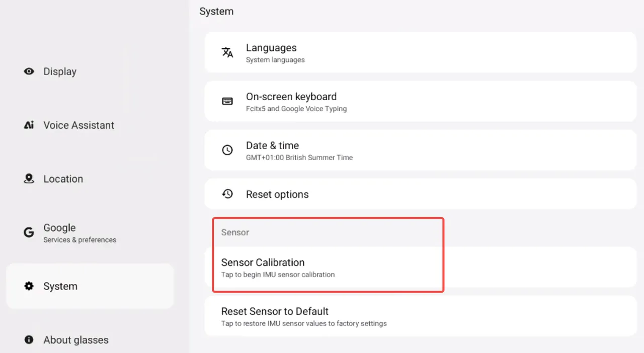Click the Languages translate icon
The width and height of the screenshot is (644, 353).
[x=227, y=52]
